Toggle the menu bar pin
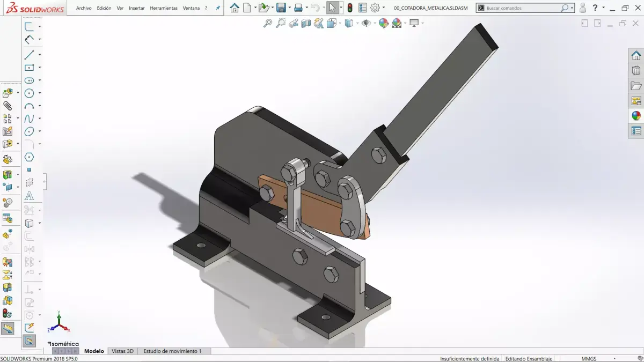The height and width of the screenshot is (362, 644). point(217,8)
